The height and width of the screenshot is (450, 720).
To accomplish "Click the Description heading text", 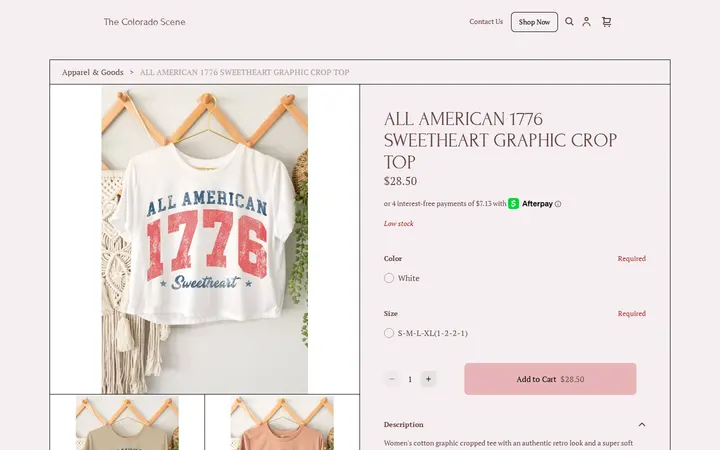I will tap(404, 424).
